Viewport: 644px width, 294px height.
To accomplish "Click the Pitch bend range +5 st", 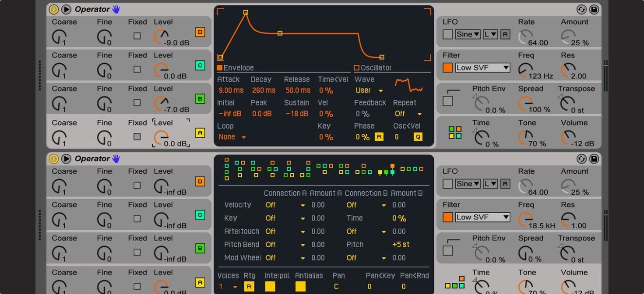I will (x=401, y=244).
